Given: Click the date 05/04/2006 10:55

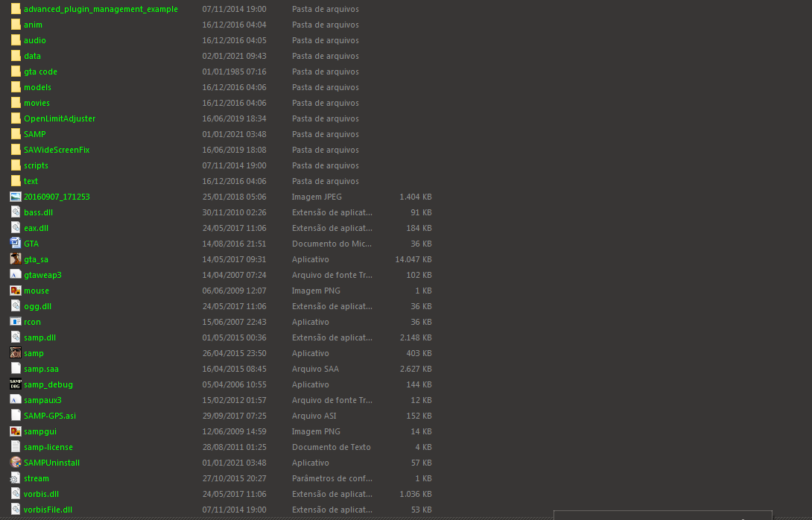Looking at the screenshot, I should point(234,384).
